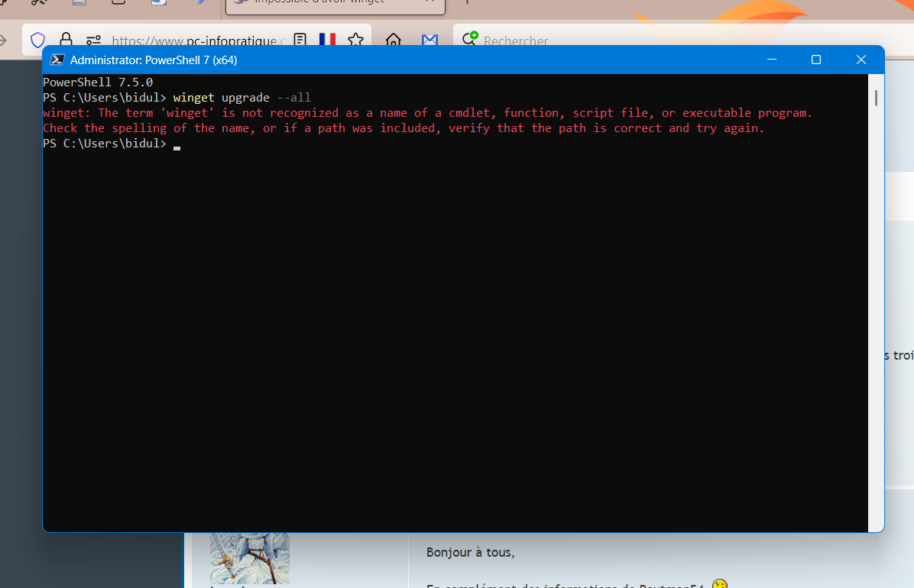Open the forum poster's avatar image
The height and width of the screenshot is (588, 914).
249,557
